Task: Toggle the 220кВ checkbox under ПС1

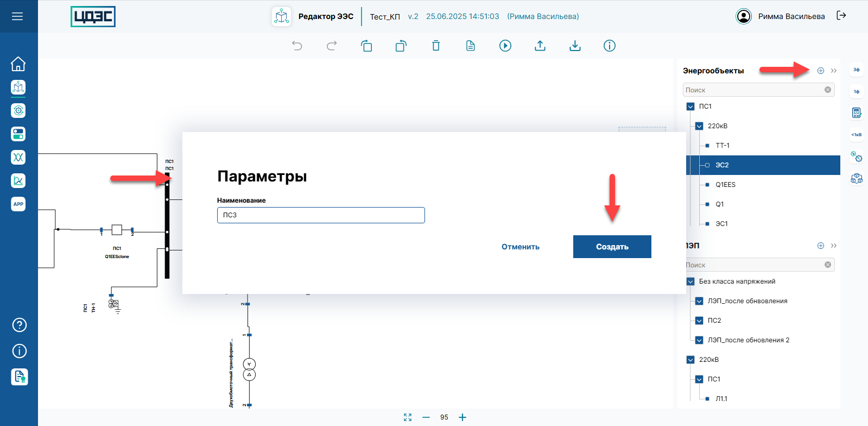Action: (699, 126)
